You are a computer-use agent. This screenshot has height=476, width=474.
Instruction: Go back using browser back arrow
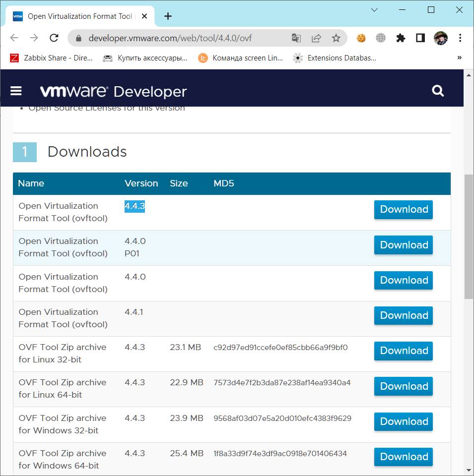click(x=14, y=38)
